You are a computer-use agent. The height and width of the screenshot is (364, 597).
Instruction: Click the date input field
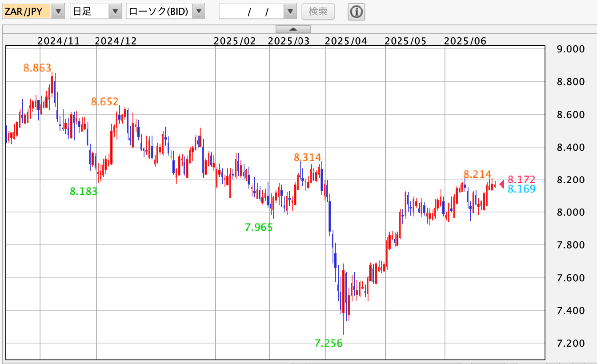[252, 11]
